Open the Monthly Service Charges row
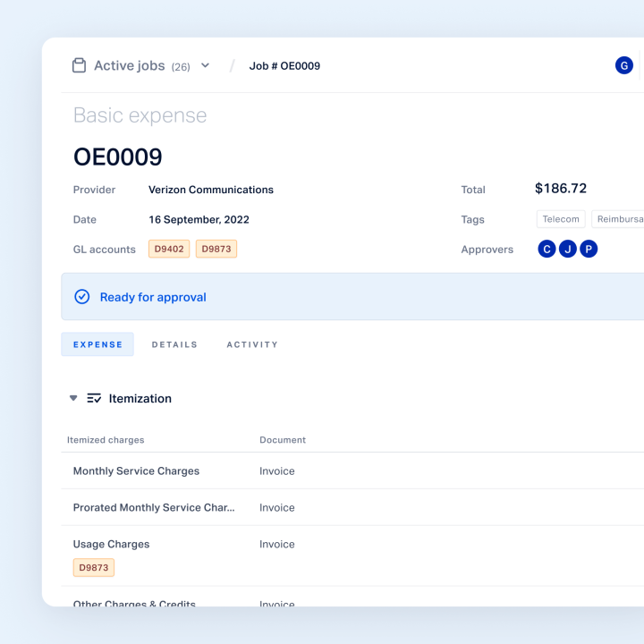Viewport: 644px width, 644px height. pyautogui.click(x=352, y=470)
